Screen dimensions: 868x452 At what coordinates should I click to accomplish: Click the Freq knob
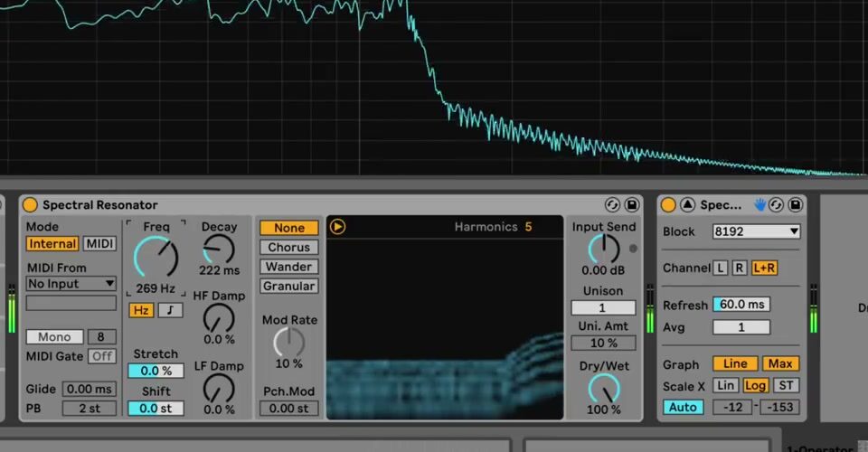coord(156,258)
